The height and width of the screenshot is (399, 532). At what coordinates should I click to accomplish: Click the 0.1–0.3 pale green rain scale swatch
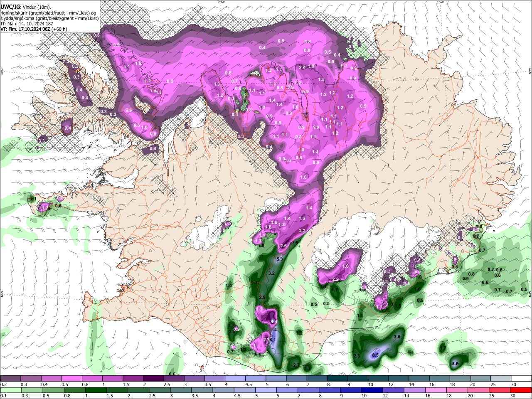(11, 390)
